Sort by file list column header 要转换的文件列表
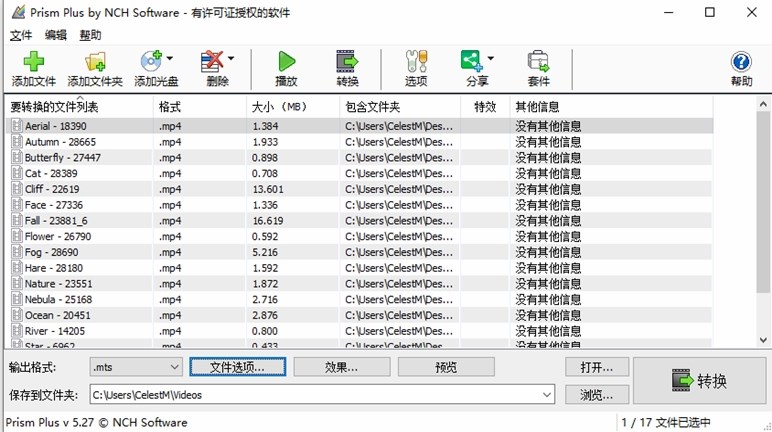The width and height of the screenshot is (772, 432). pos(79,107)
